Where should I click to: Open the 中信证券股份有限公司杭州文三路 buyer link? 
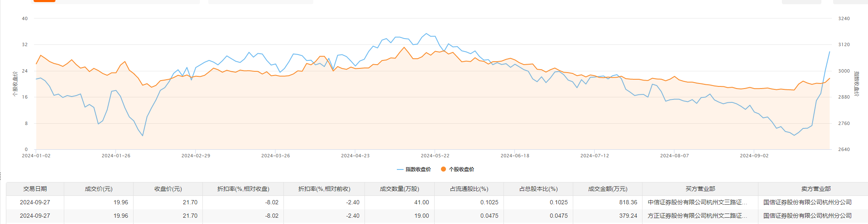697,202
